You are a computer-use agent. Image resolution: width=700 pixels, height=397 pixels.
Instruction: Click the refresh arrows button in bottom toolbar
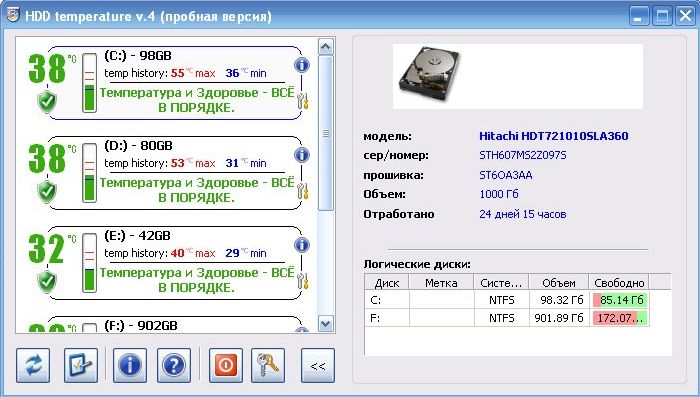point(33,366)
